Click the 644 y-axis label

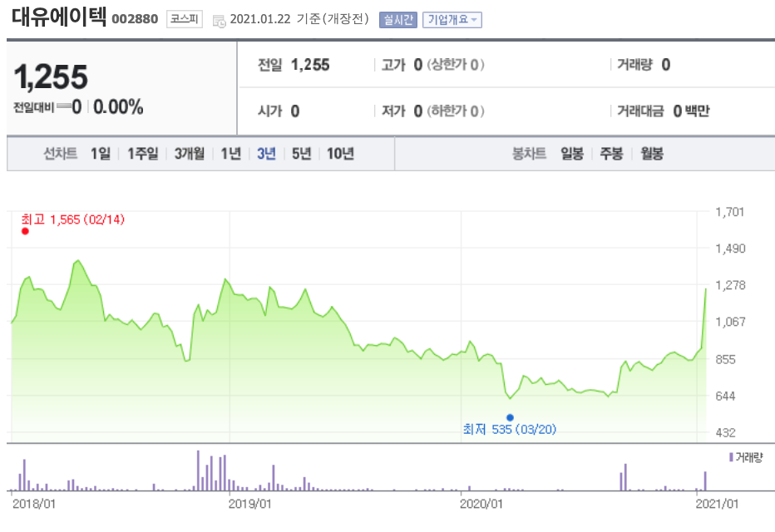tap(725, 396)
